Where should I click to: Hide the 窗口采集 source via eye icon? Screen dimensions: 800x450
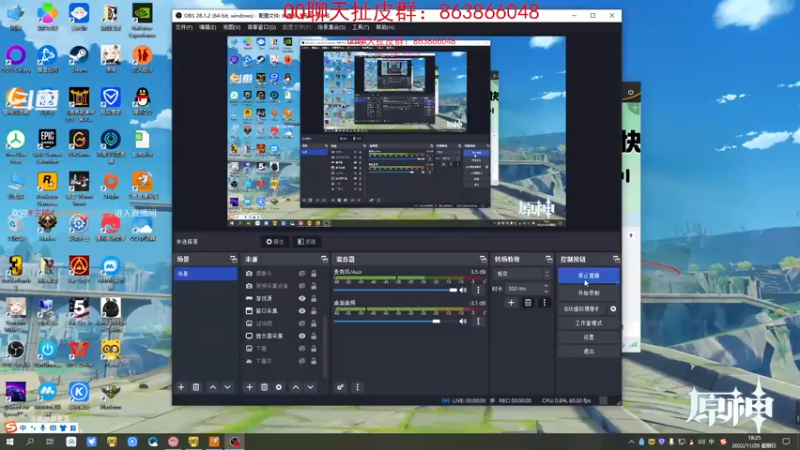(302, 311)
